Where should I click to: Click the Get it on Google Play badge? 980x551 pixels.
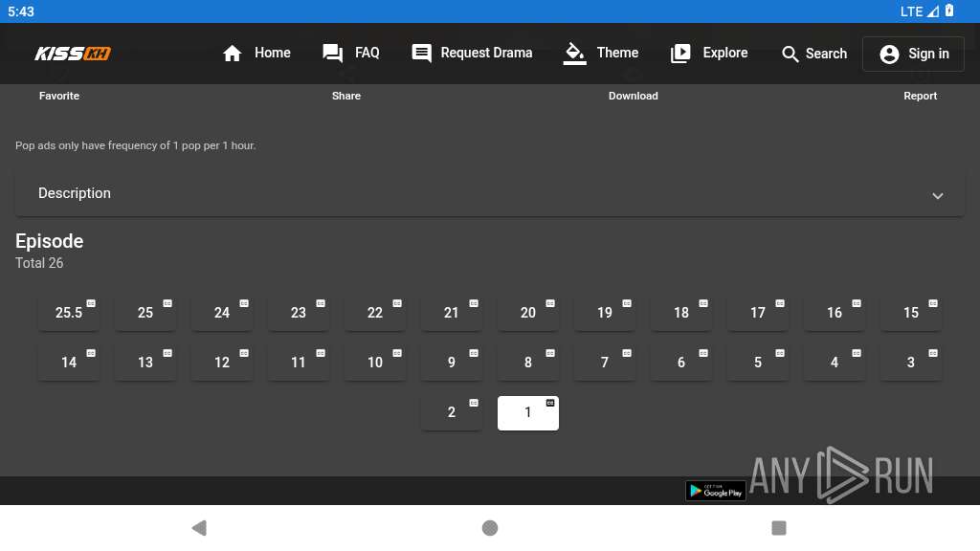(715, 491)
